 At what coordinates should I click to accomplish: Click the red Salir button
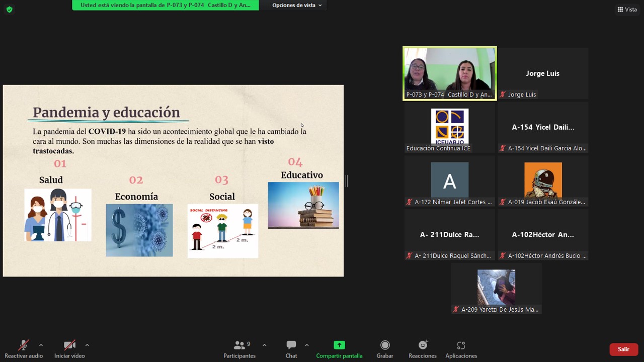[x=623, y=349]
